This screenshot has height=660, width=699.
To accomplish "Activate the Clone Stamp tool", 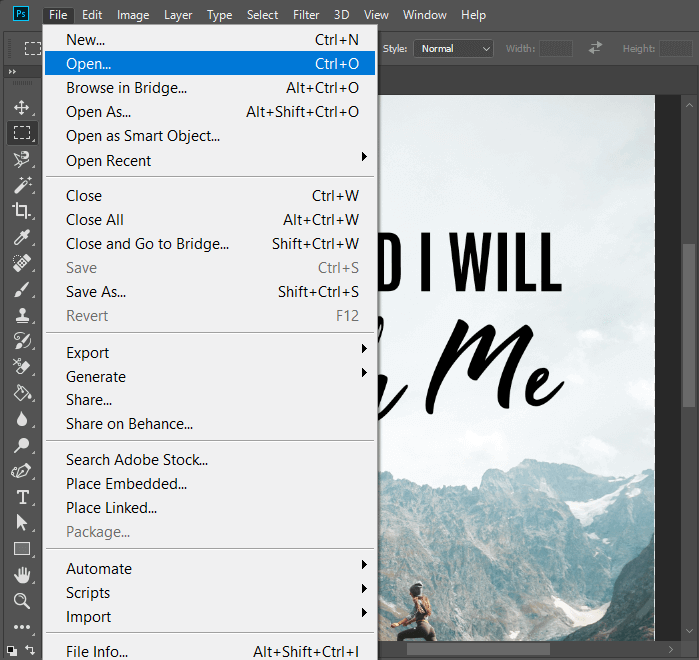I will tap(22, 315).
